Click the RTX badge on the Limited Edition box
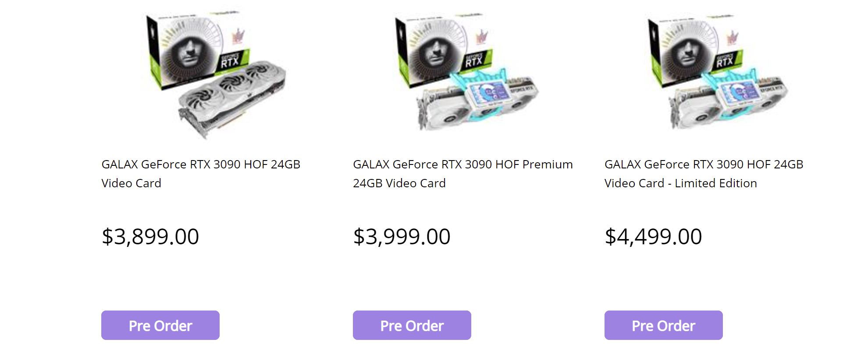 (726, 60)
